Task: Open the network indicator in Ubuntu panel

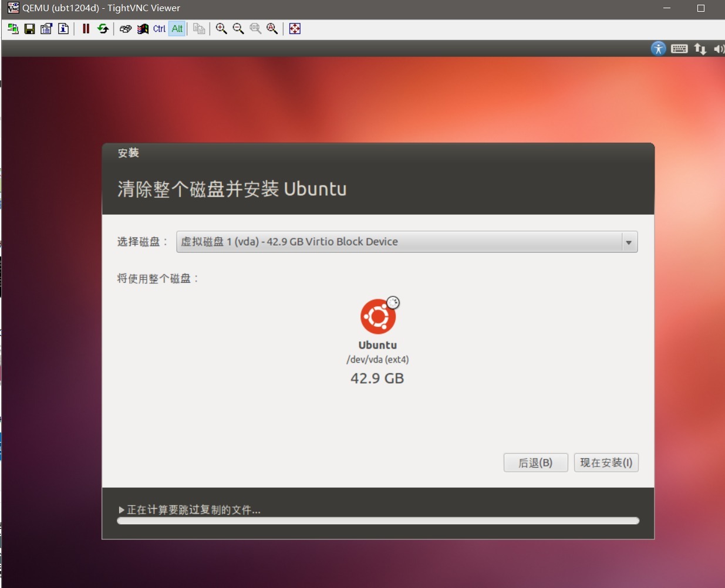Action: pos(700,49)
